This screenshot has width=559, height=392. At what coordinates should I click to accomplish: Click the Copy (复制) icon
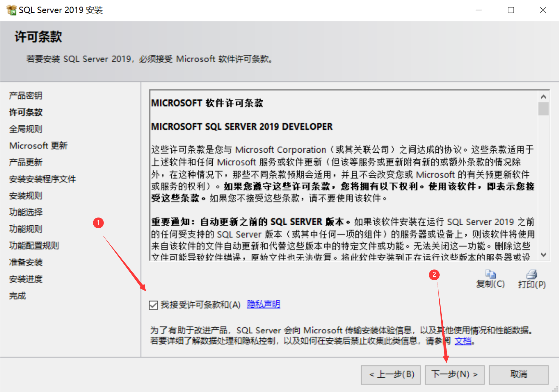pyautogui.click(x=491, y=274)
